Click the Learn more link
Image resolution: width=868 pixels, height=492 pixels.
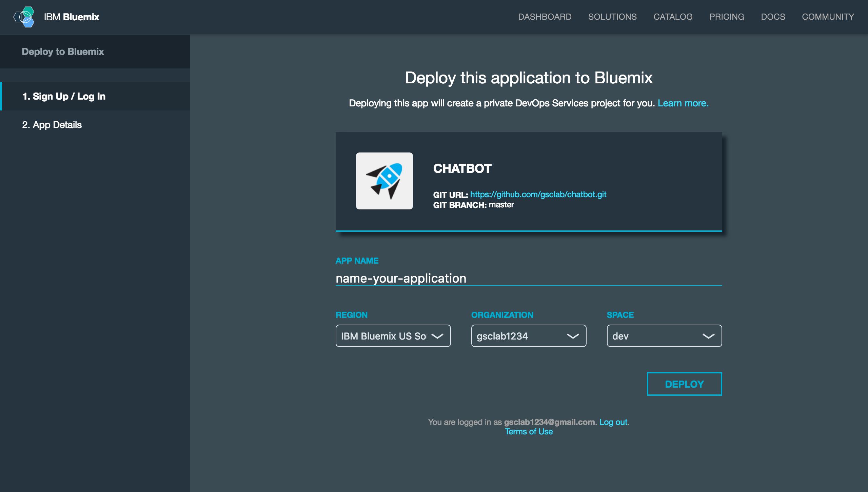click(x=683, y=103)
